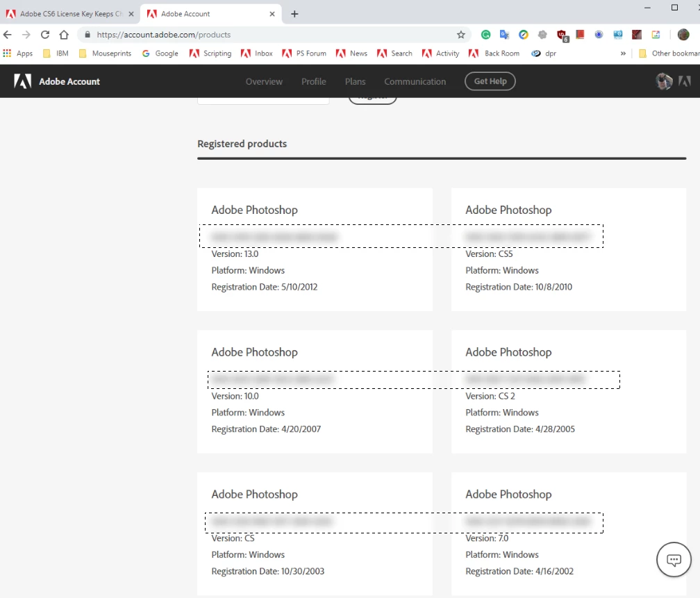Open the Chrome profile avatar
The width and height of the screenshot is (700, 598).
(683, 35)
